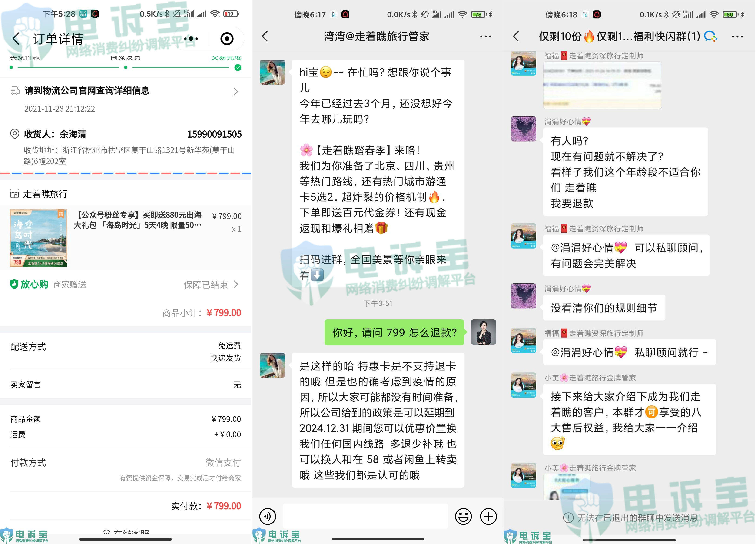The width and height of the screenshot is (756, 544).
Task: Open more options in 湾湾 chat
Action: coord(485,36)
